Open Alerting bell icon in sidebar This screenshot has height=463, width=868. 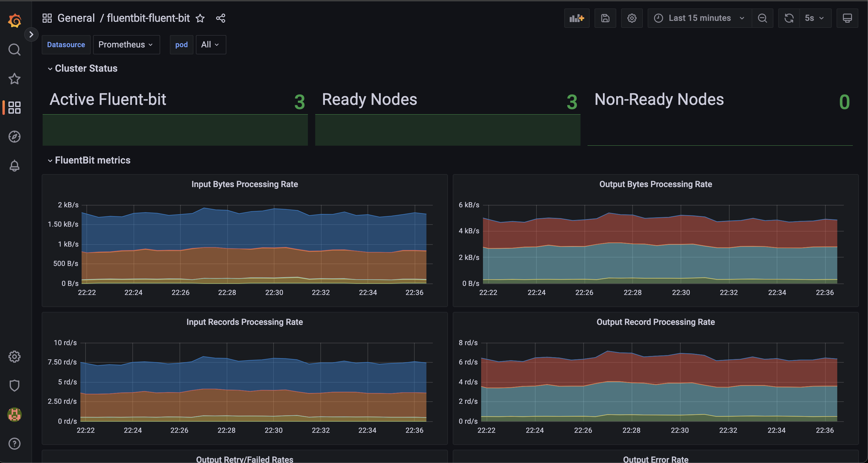click(x=15, y=165)
